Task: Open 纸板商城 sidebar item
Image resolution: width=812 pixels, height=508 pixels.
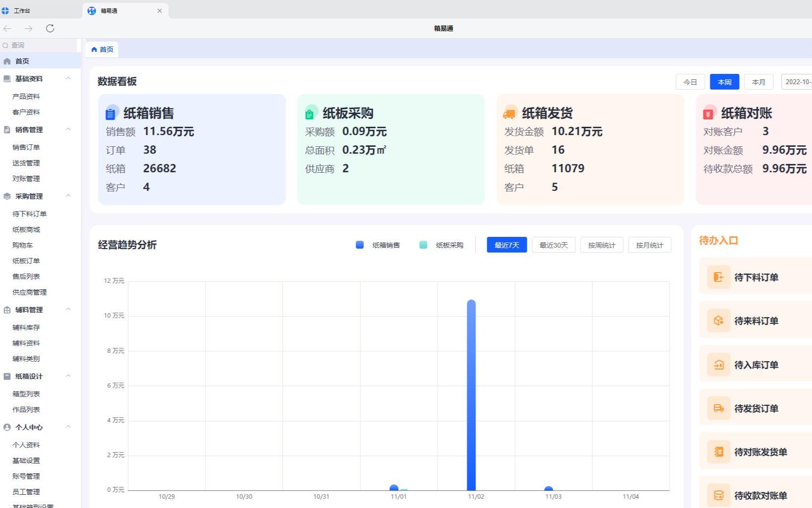Action: coord(26,230)
